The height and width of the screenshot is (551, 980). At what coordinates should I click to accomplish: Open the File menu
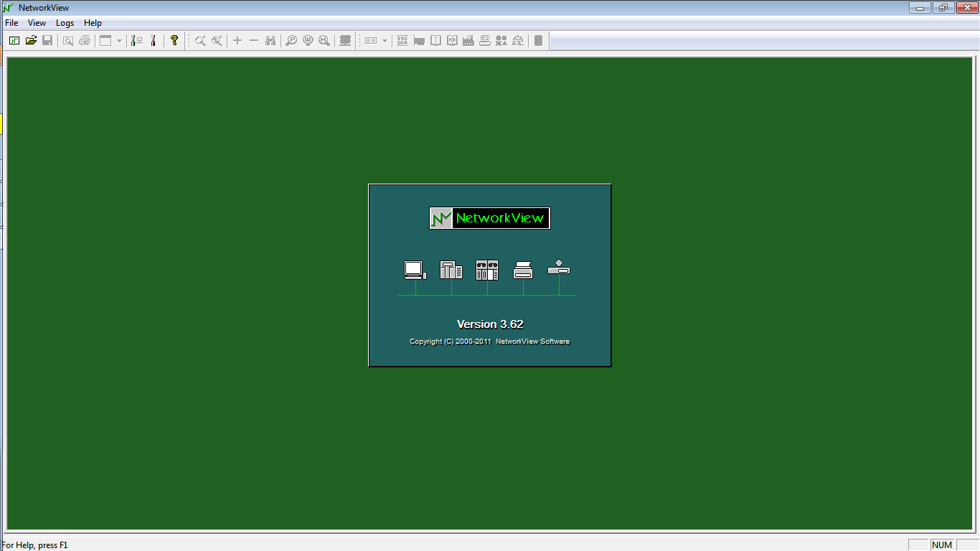[11, 23]
